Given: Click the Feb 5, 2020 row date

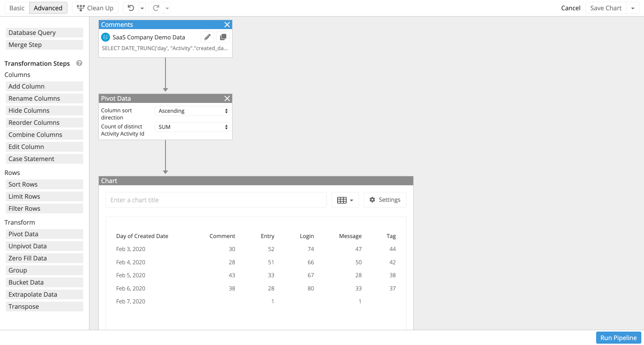Looking at the screenshot, I should (131, 275).
